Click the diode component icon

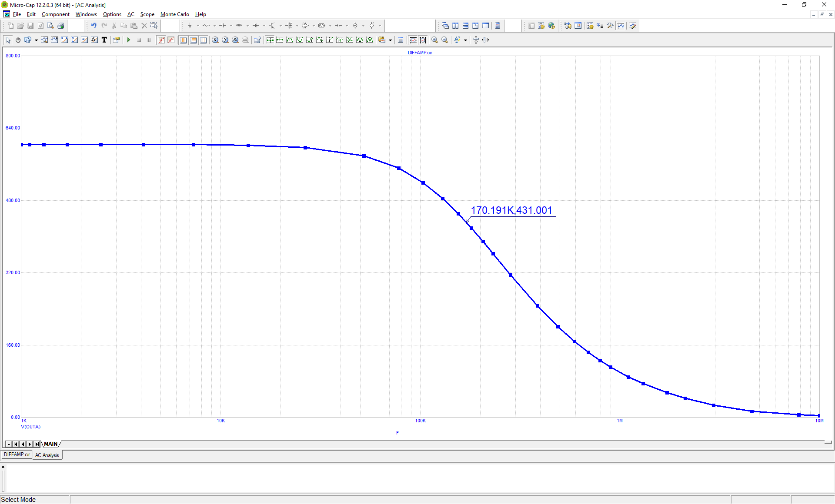(x=256, y=26)
